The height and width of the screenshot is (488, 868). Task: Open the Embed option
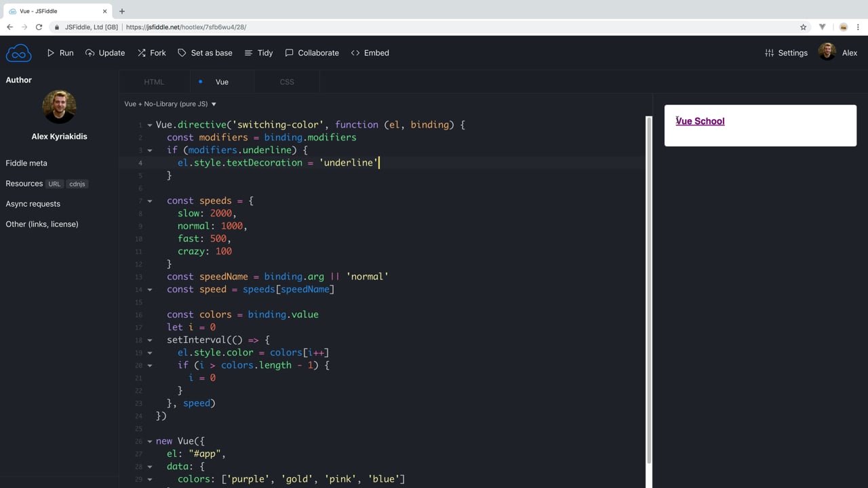(370, 53)
